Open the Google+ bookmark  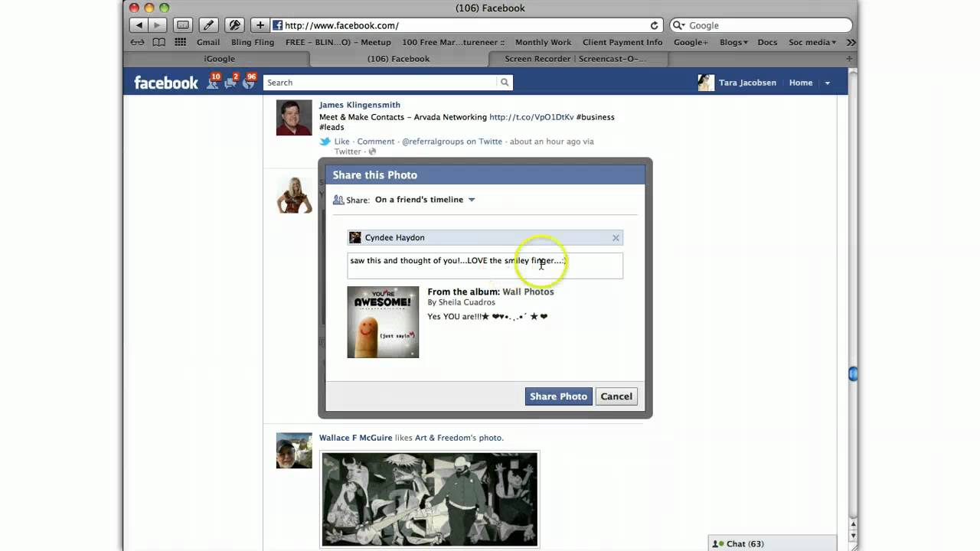pyautogui.click(x=691, y=42)
